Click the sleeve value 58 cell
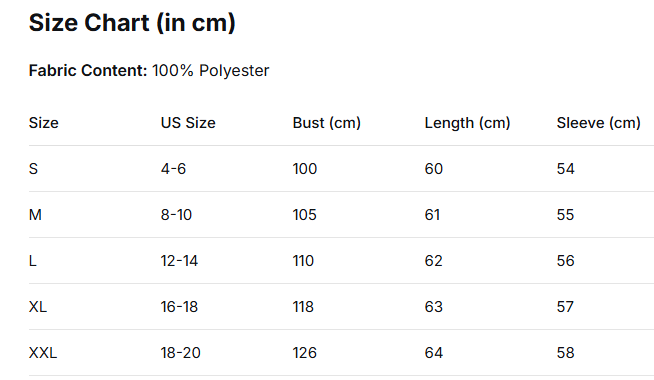This screenshot has height=380, width=654. tap(566, 353)
